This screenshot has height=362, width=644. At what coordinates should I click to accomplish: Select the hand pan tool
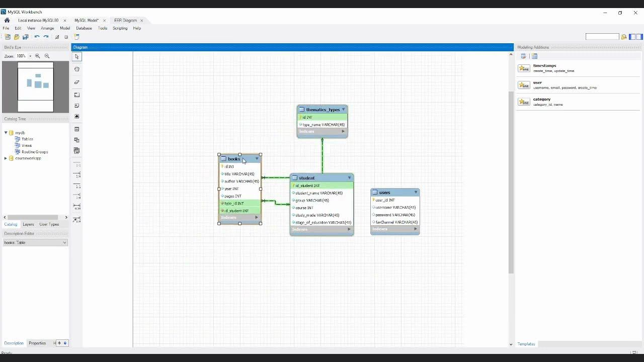point(77,69)
